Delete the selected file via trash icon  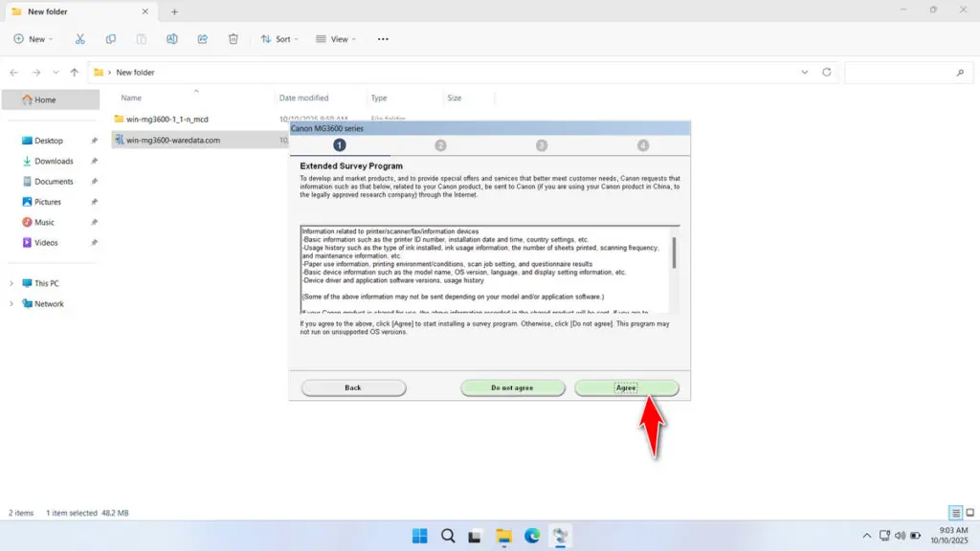tap(232, 38)
